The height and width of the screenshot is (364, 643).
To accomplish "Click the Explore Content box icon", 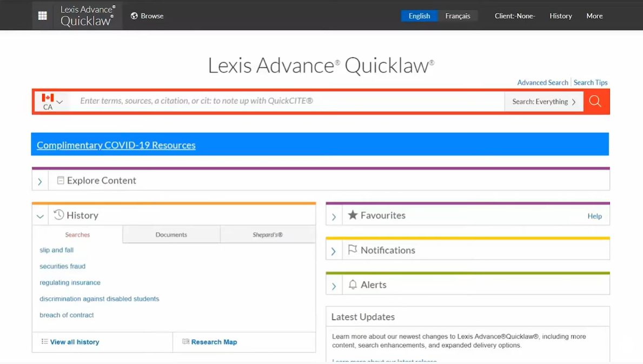I will click(60, 180).
